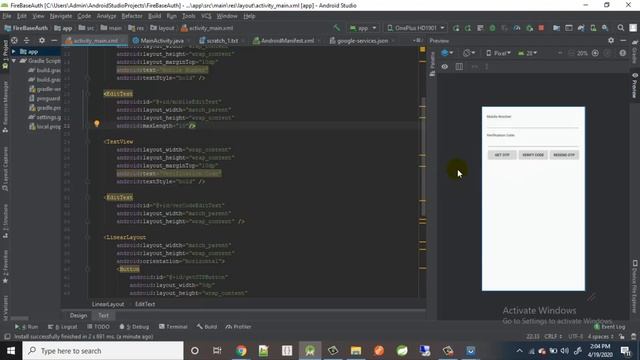640x360 pixels.
Task: Click the red Stop button in toolbar
Action: pyautogui.click(x=541, y=28)
